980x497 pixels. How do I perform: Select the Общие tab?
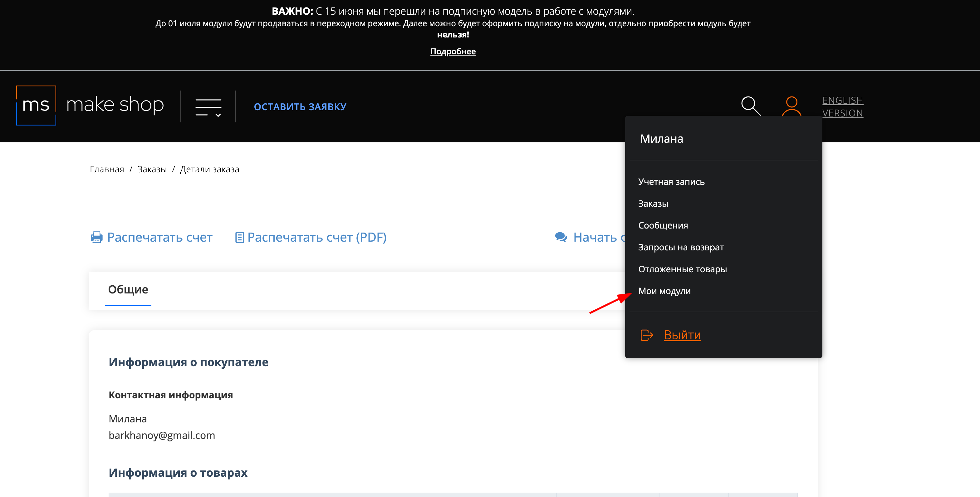coord(128,290)
